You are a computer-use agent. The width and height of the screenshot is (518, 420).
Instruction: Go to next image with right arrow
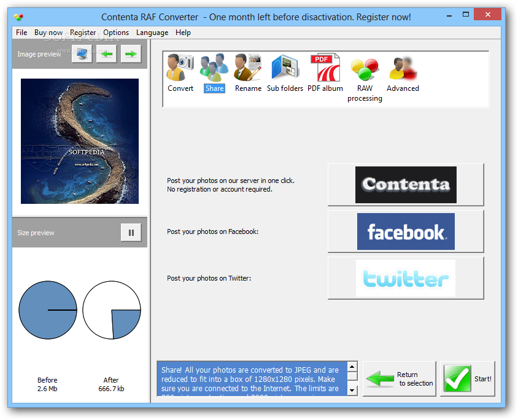(131, 54)
